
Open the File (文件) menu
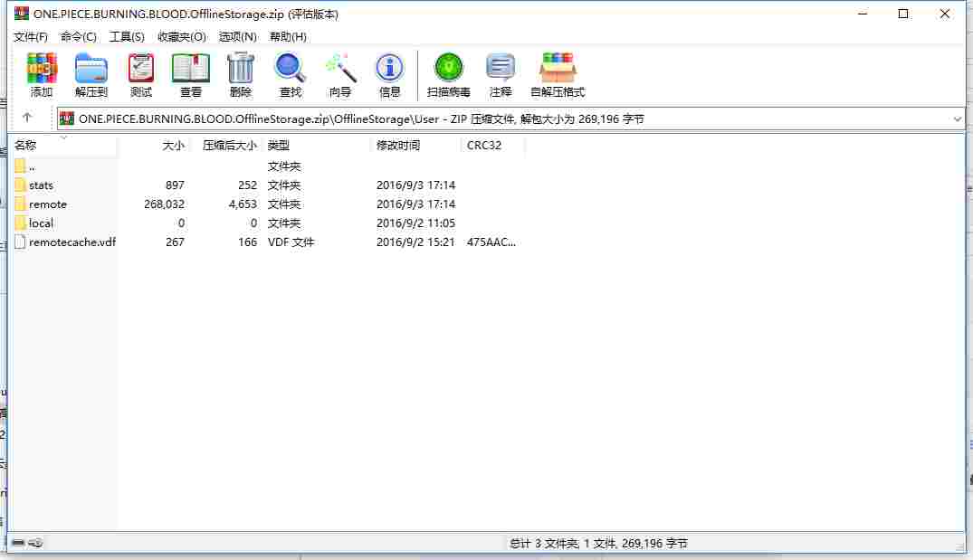click(31, 36)
